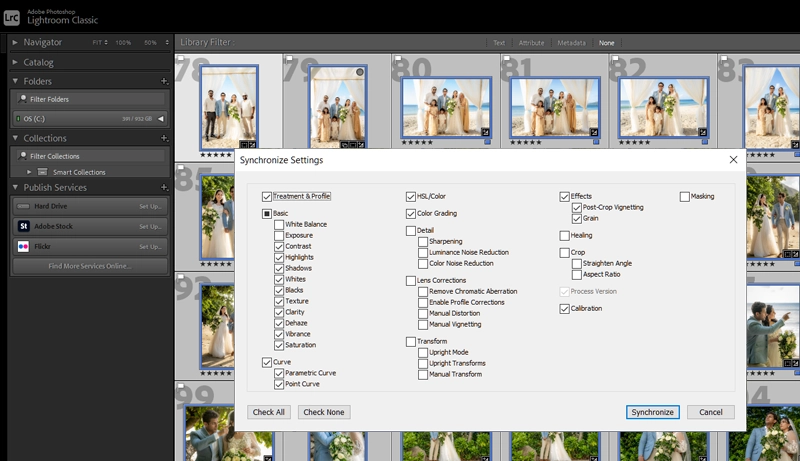Click the Filter Collections search icon

click(22, 156)
